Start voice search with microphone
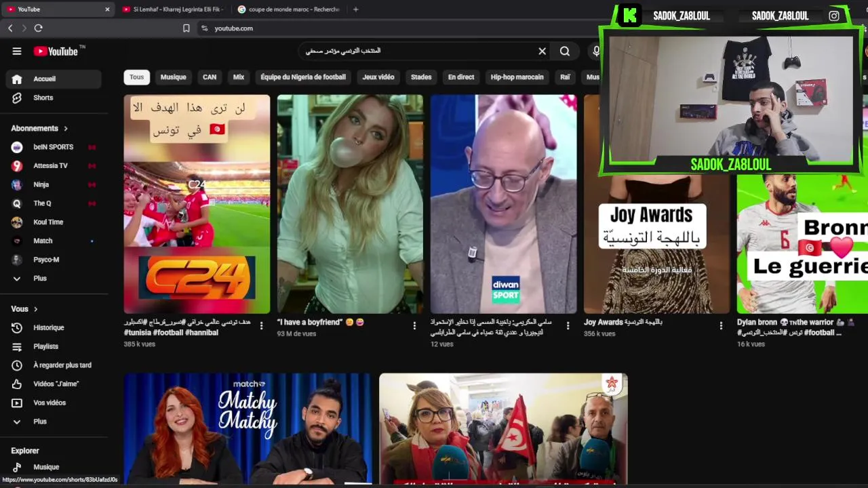This screenshot has width=868, height=488. (596, 52)
